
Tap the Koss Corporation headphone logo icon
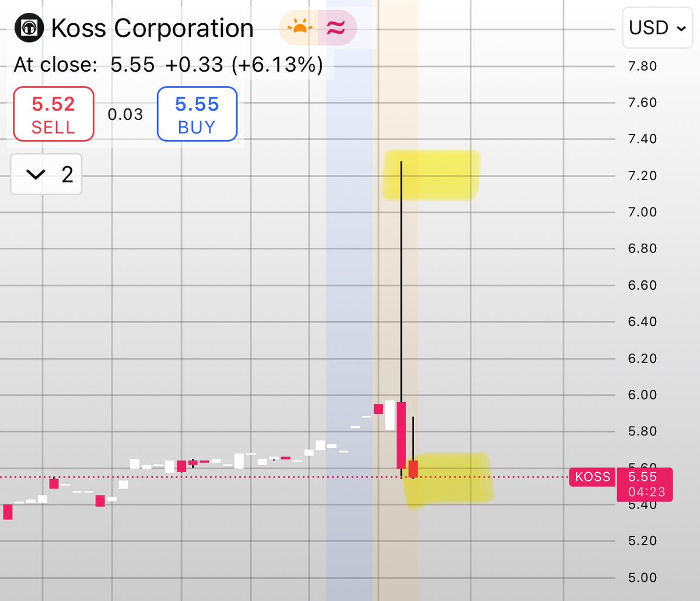(x=29, y=27)
